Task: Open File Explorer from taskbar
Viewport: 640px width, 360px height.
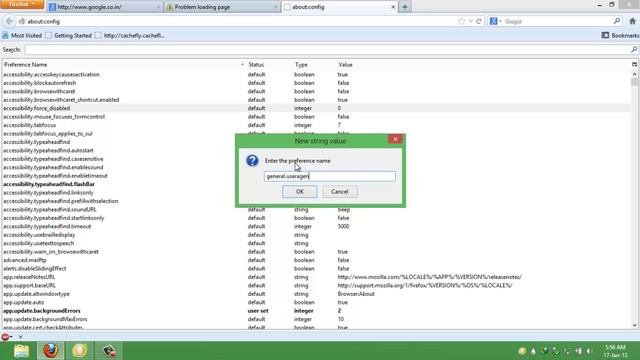Action: click(x=21, y=351)
